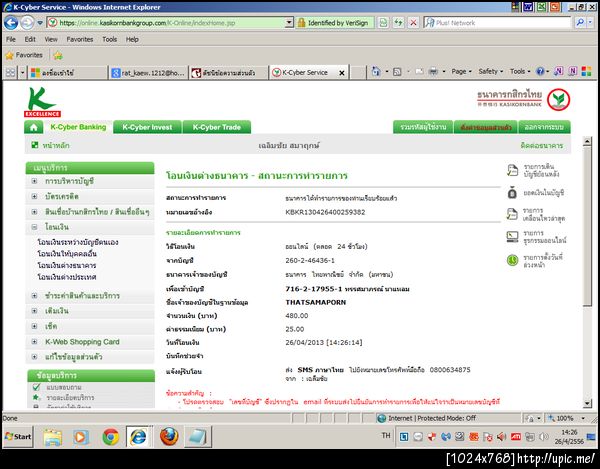Click the Refresh page icon

click(x=398, y=23)
